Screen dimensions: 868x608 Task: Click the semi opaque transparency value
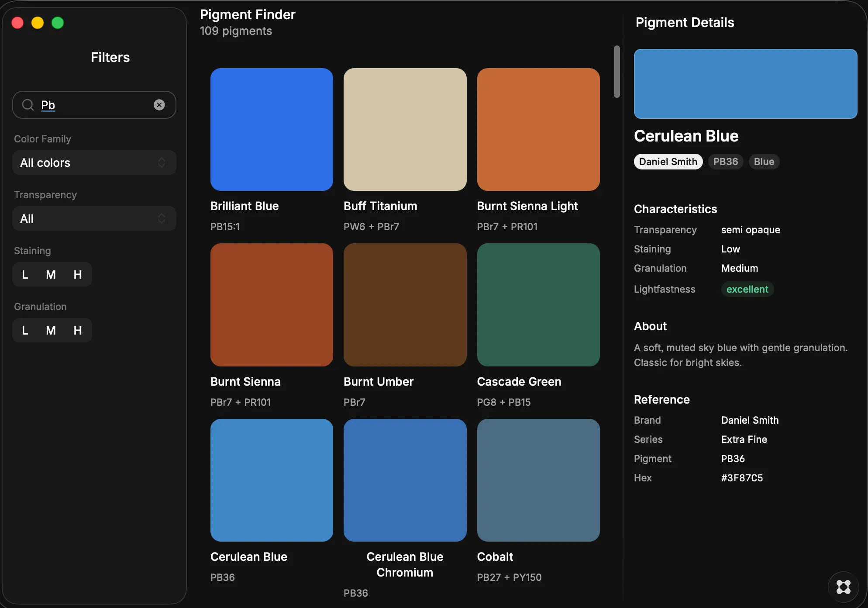pyautogui.click(x=751, y=230)
